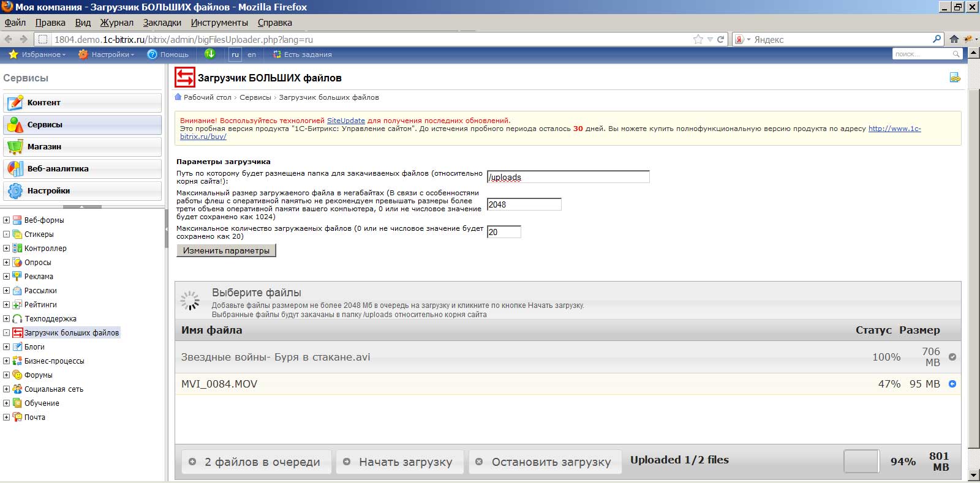Bookmark the page with the star icon
Image resolution: width=980 pixels, height=483 pixels.
click(698, 39)
